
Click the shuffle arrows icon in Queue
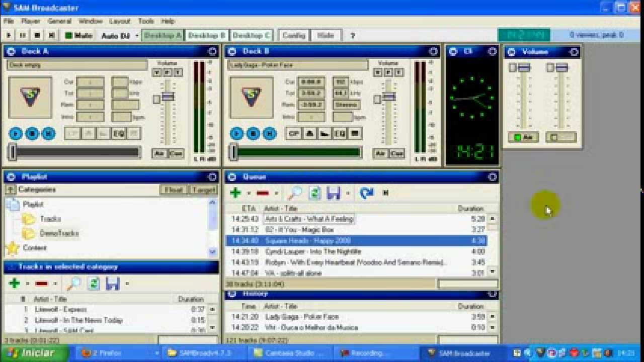367,193
